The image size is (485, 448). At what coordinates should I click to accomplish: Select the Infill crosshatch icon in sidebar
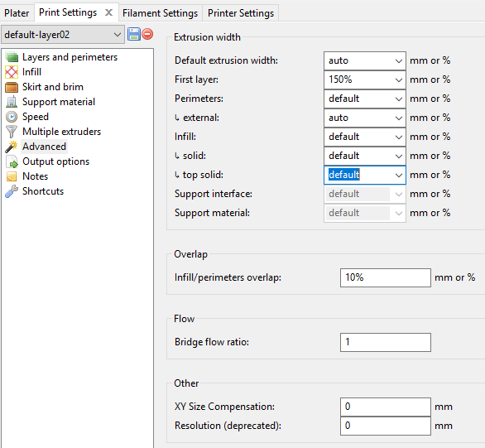(x=12, y=72)
